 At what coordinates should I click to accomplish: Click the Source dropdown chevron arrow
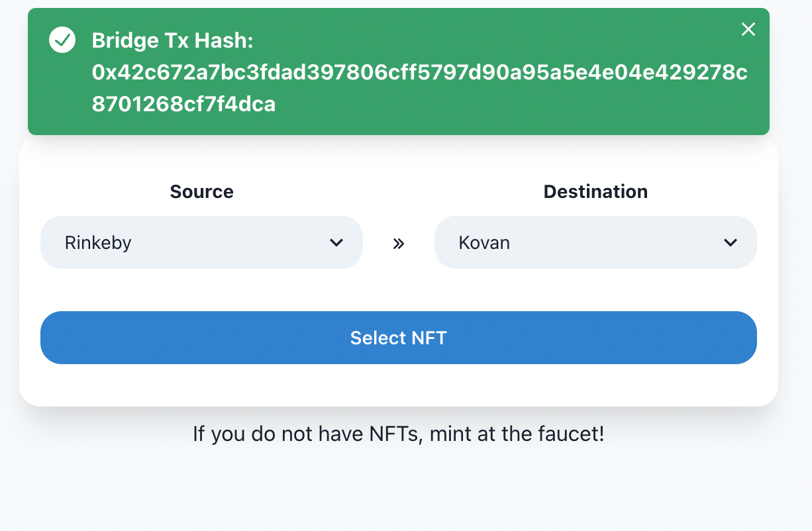pyautogui.click(x=336, y=243)
